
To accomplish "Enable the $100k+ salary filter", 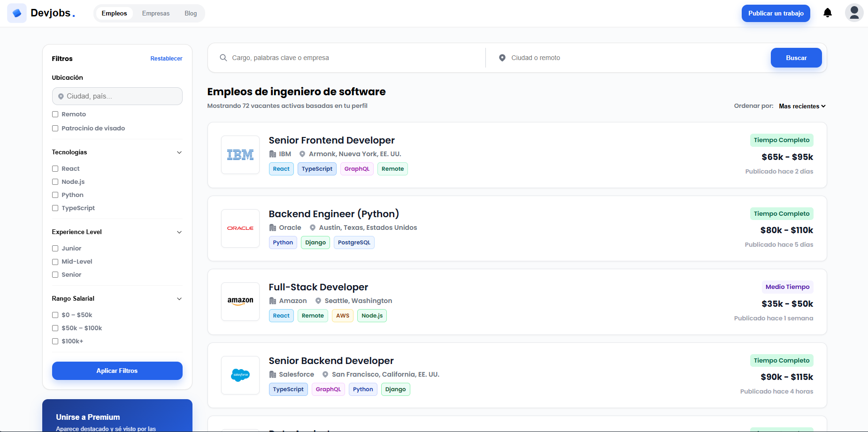I will (55, 341).
